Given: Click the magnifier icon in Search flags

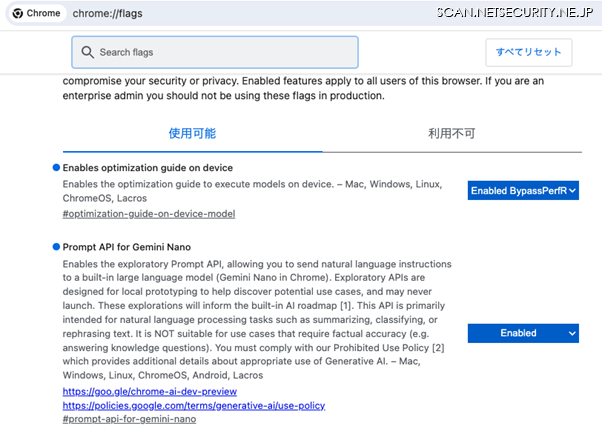Looking at the screenshot, I should (x=88, y=52).
